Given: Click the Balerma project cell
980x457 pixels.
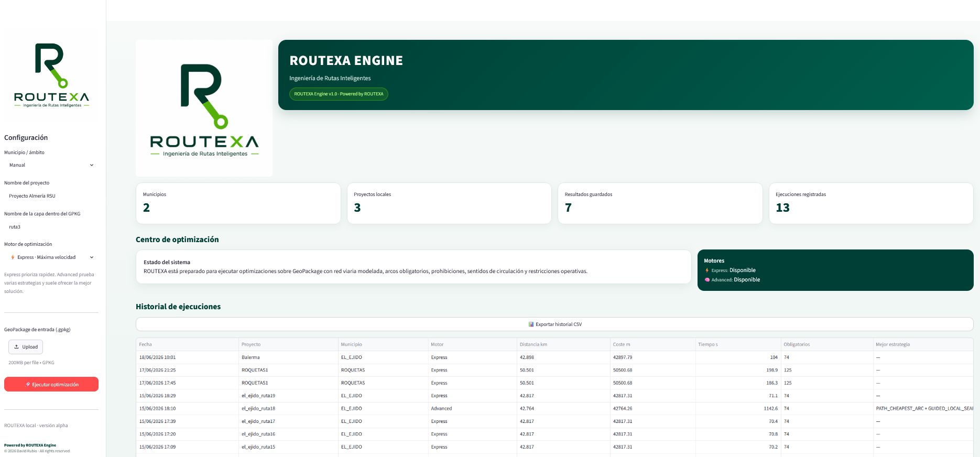Looking at the screenshot, I should click(x=288, y=357).
